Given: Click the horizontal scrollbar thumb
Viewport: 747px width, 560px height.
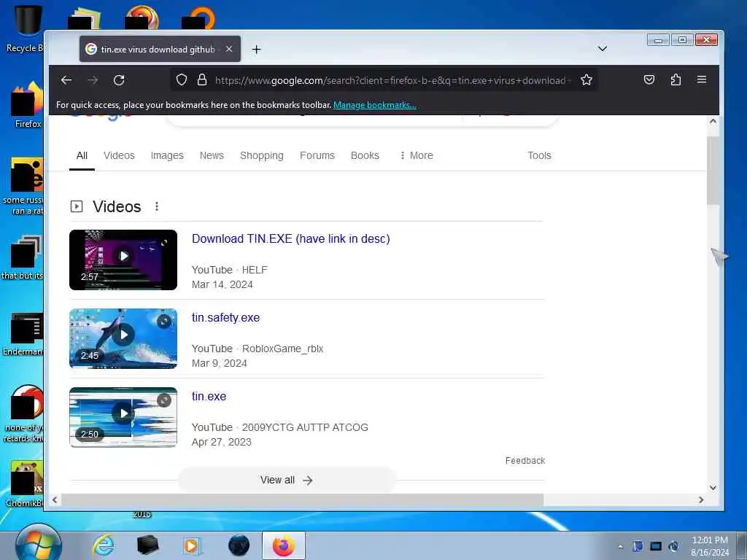Looking at the screenshot, I should point(303,500).
